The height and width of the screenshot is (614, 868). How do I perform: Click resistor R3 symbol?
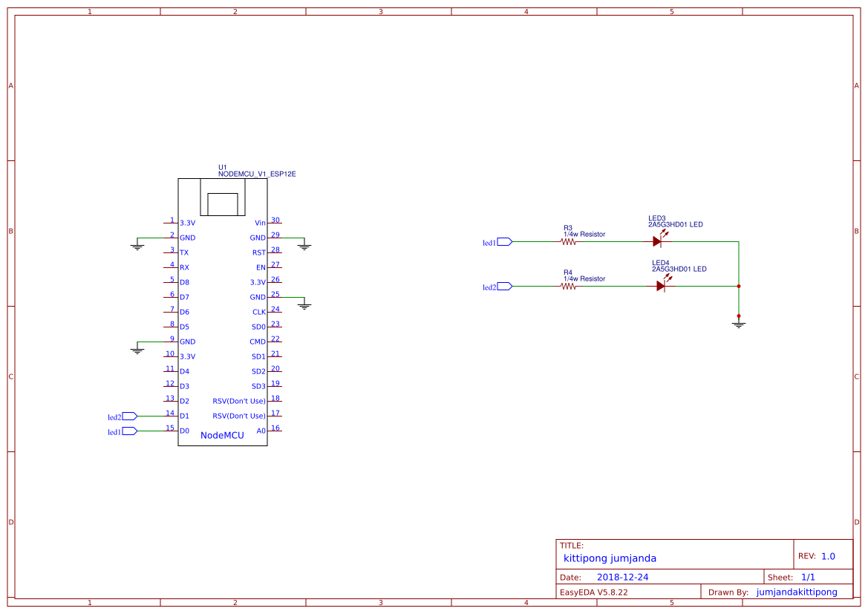coord(567,241)
